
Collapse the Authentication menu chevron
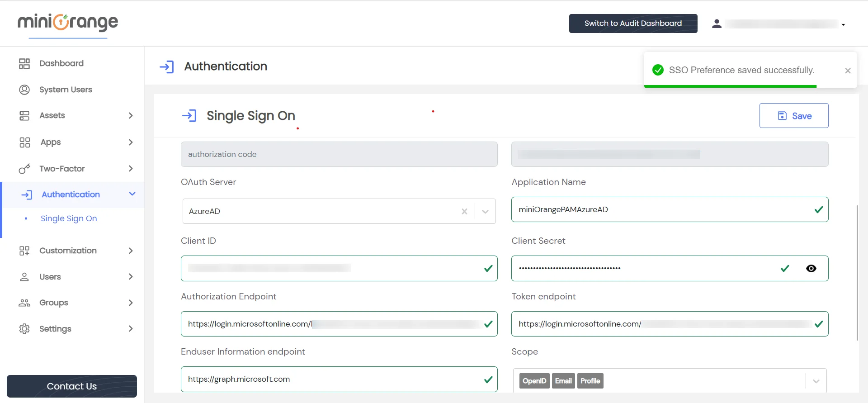pyautogui.click(x=132, y=194)
